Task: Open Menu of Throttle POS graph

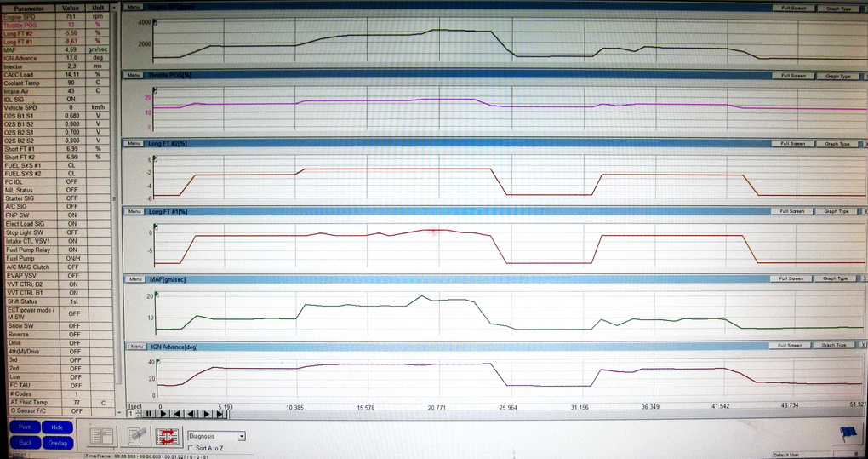Action: coord(134,76)
